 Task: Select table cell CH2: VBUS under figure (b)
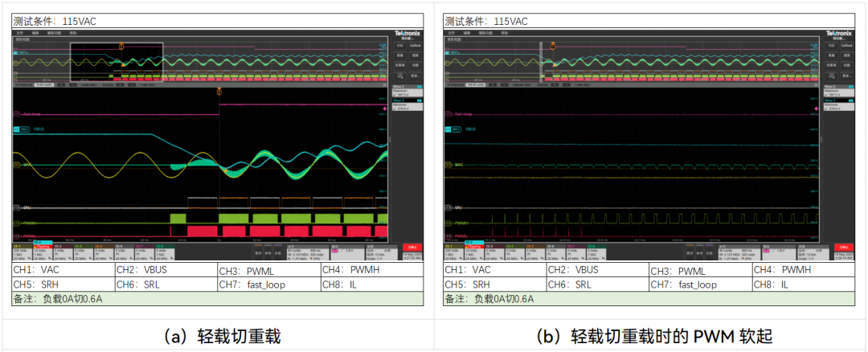click(x=596, y=270)
